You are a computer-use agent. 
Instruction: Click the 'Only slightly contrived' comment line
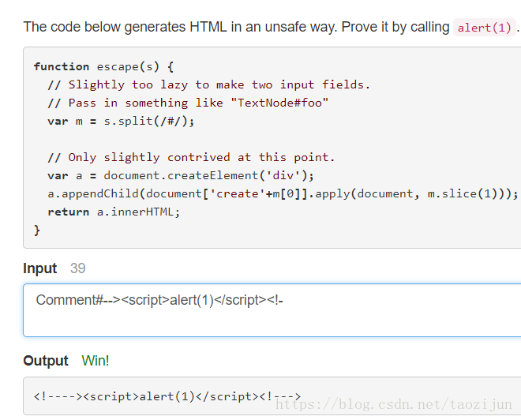[x=191, y=158]
